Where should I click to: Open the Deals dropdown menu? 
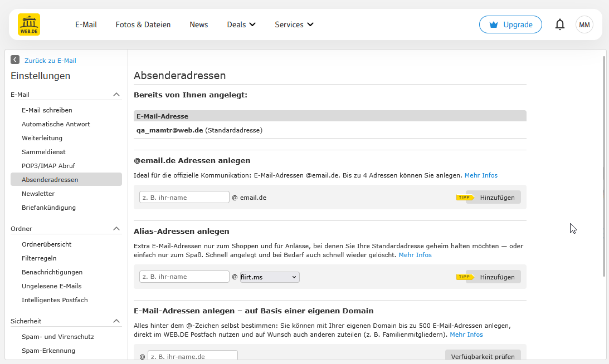pos(241,24)
